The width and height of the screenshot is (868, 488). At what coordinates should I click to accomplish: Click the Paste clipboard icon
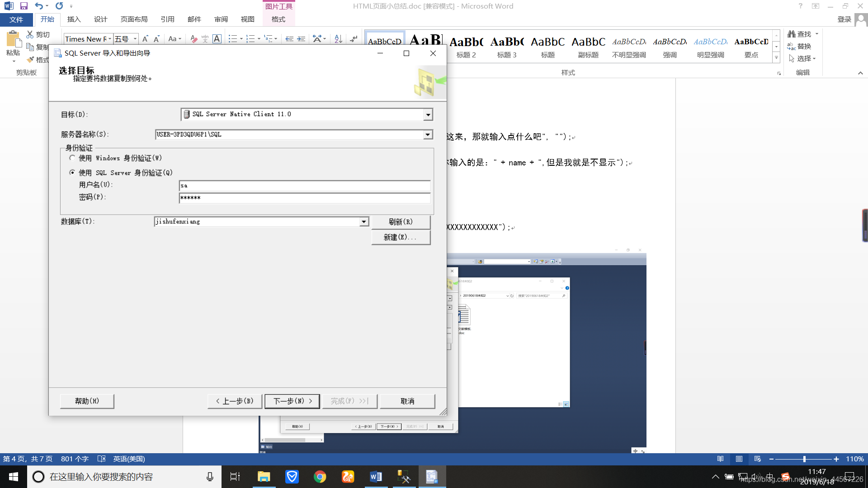(x=13, y=40)
